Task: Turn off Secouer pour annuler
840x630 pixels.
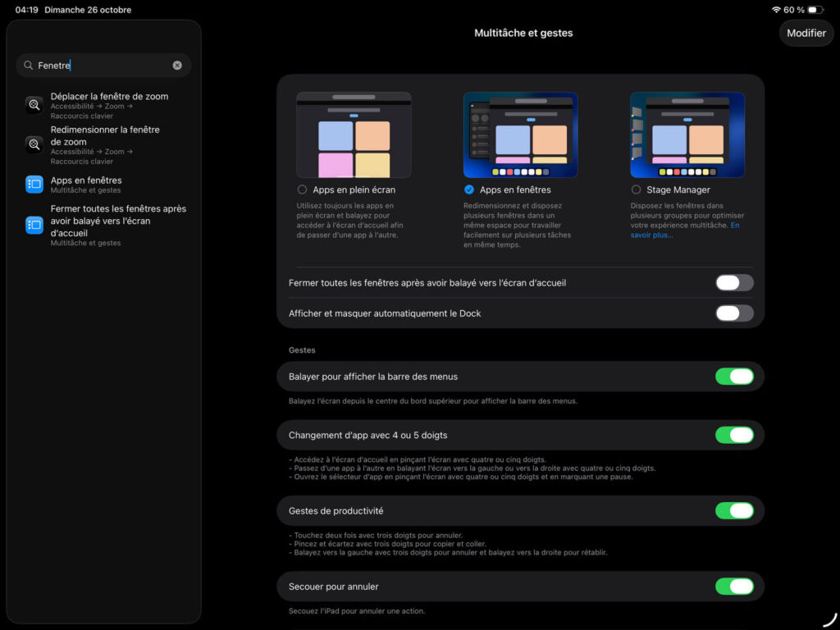Action: tap(734, 587)
